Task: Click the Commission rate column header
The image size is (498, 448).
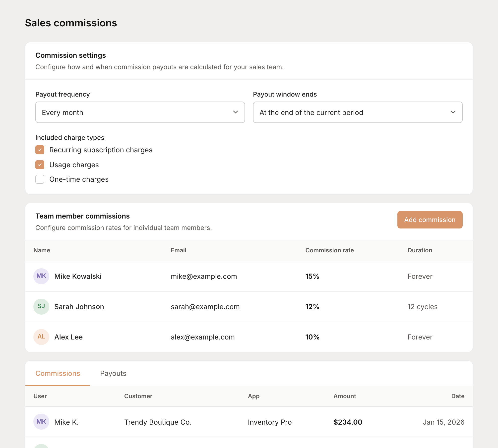Action: click(x=330, y=250)
